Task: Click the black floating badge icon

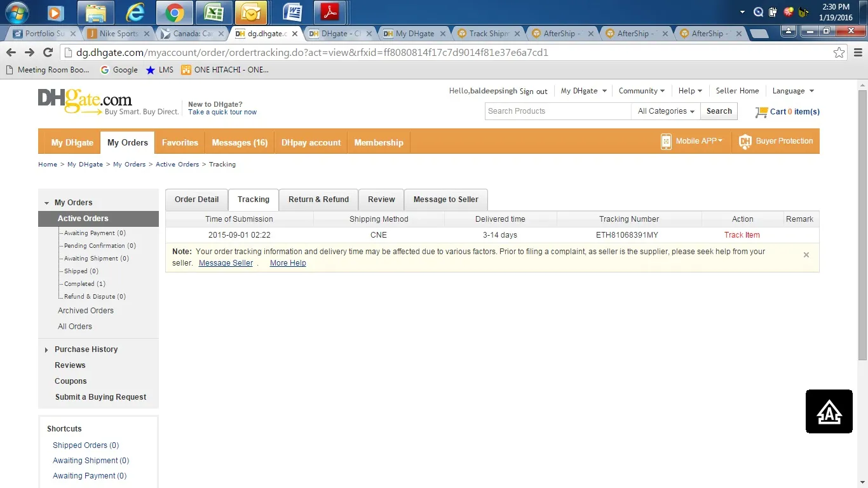Action: pyautogui.click(x=829, y=412)
